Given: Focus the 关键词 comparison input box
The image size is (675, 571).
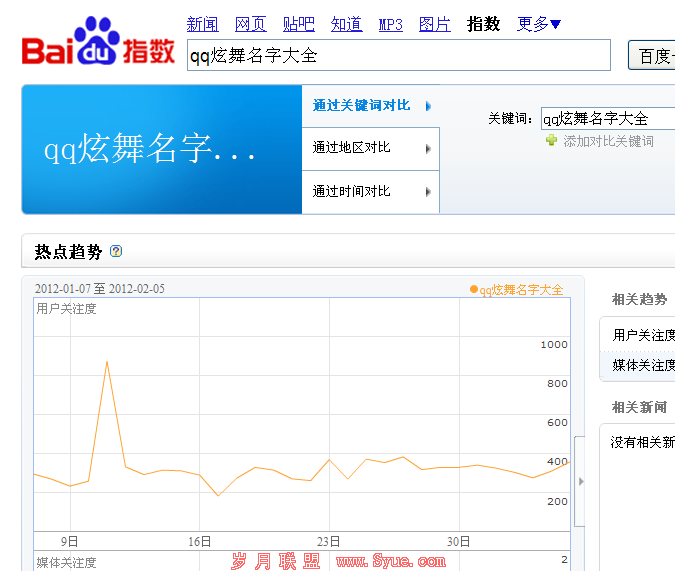Looking at the screenshot, I should click(607, 119).
